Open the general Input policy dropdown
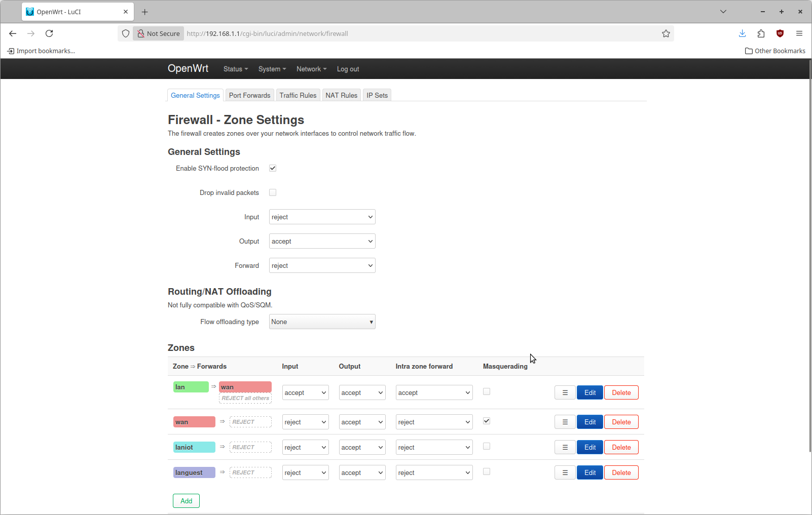The height and width of the screenshot is (515, 812). [x=322, y=217]
